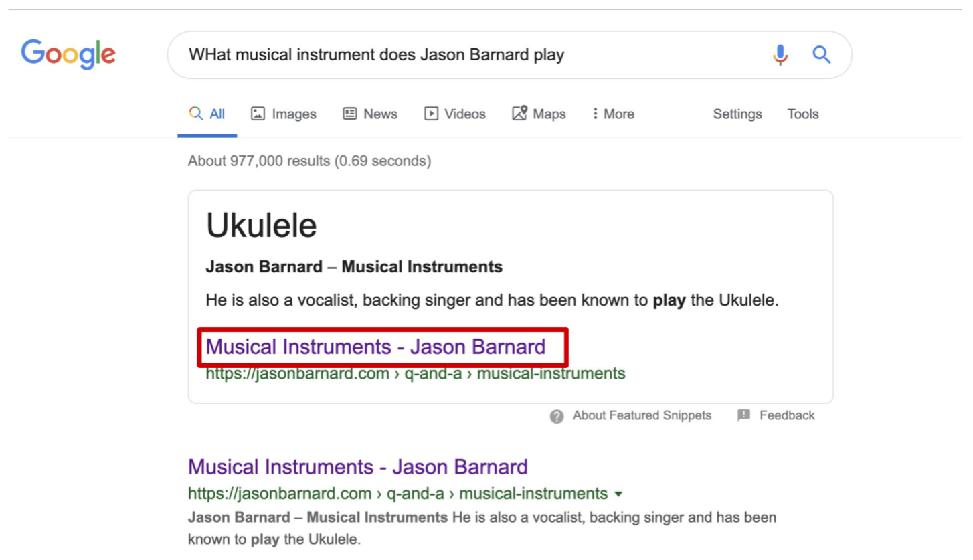Viewport: 973px width, 560px height.
Task: Switch to the All tab
Action: (207, 114)
